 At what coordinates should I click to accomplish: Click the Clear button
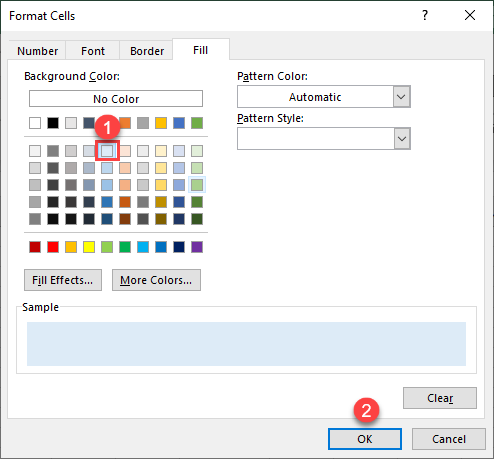point(440,398)
